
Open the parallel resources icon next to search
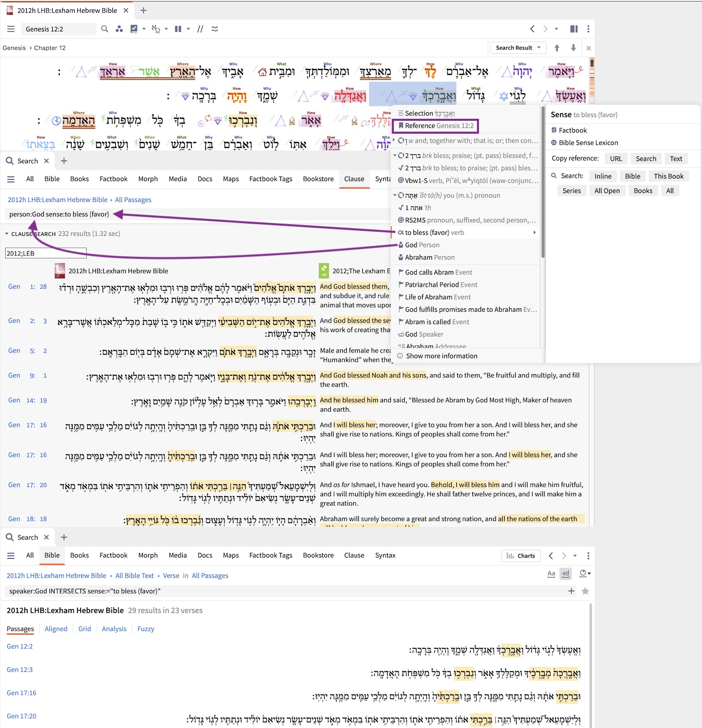(x=119, y=29)
